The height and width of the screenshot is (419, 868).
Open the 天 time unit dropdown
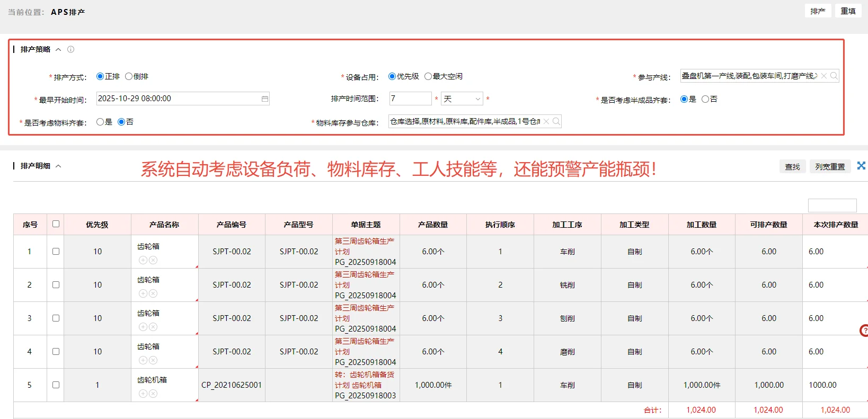(x=462, y=99)
